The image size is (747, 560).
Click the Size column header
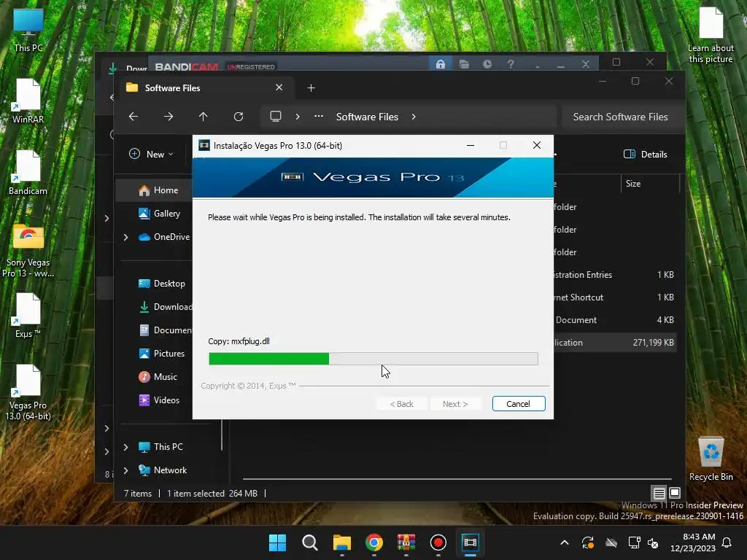tap(649, 184)
